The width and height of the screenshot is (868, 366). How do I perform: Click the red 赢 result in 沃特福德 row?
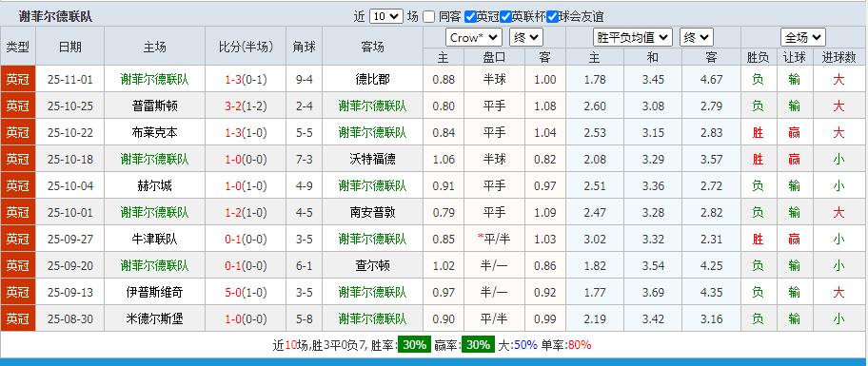[x=795, y=159]
